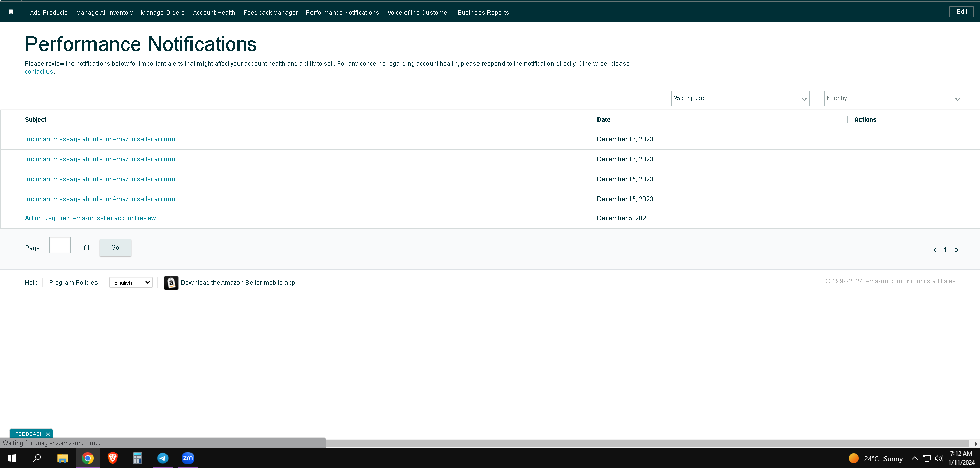
Task: Open Account Health page
Action: (214, 13)
